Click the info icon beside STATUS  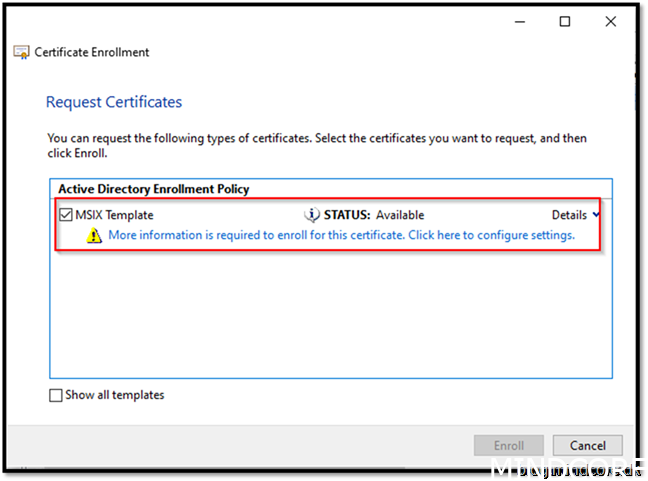pyautogui.click(x=311, y=214)
